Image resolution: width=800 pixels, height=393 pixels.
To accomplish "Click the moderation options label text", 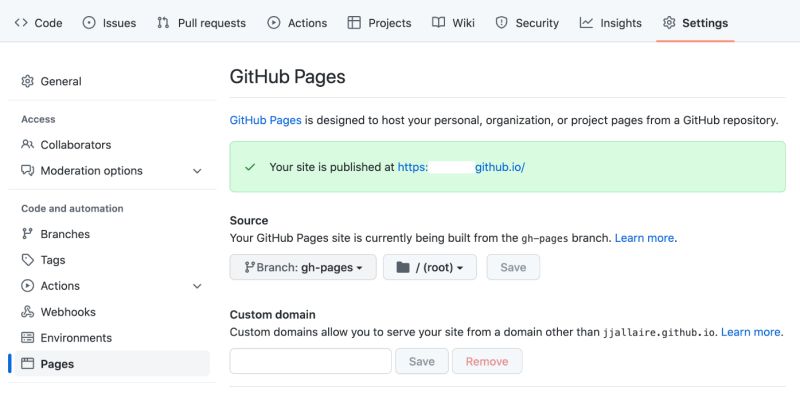I will coord(92,170).
